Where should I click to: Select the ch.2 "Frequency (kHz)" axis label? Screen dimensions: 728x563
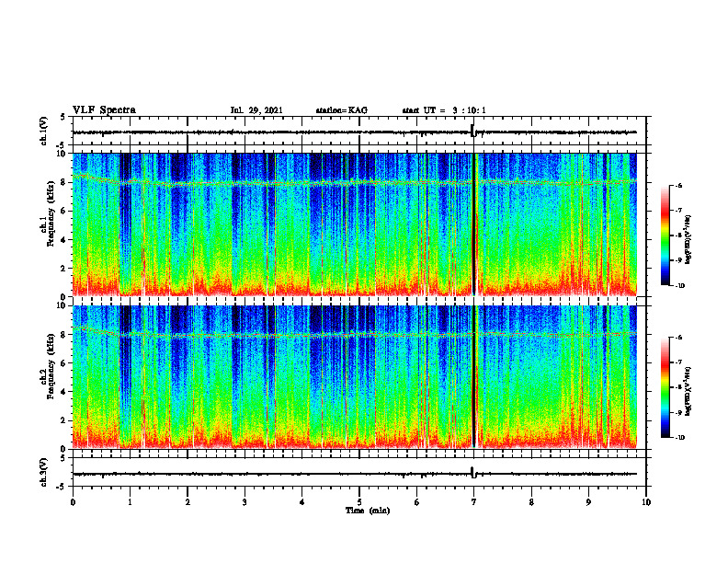tap(51, 367)
